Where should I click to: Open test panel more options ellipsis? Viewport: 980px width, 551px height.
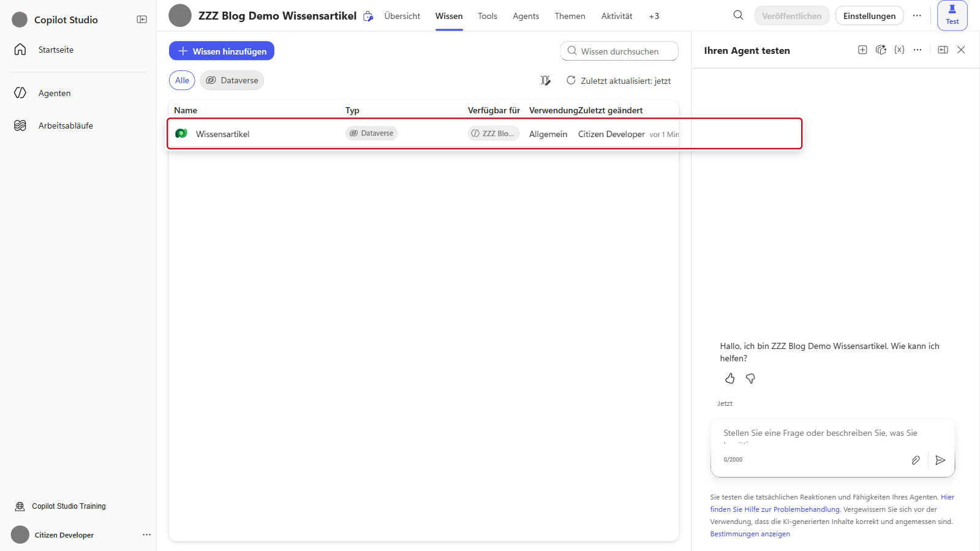tap(918, 50)
